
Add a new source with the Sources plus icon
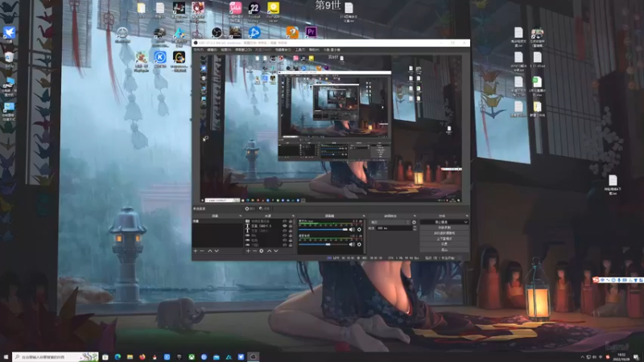click(248, 251)
